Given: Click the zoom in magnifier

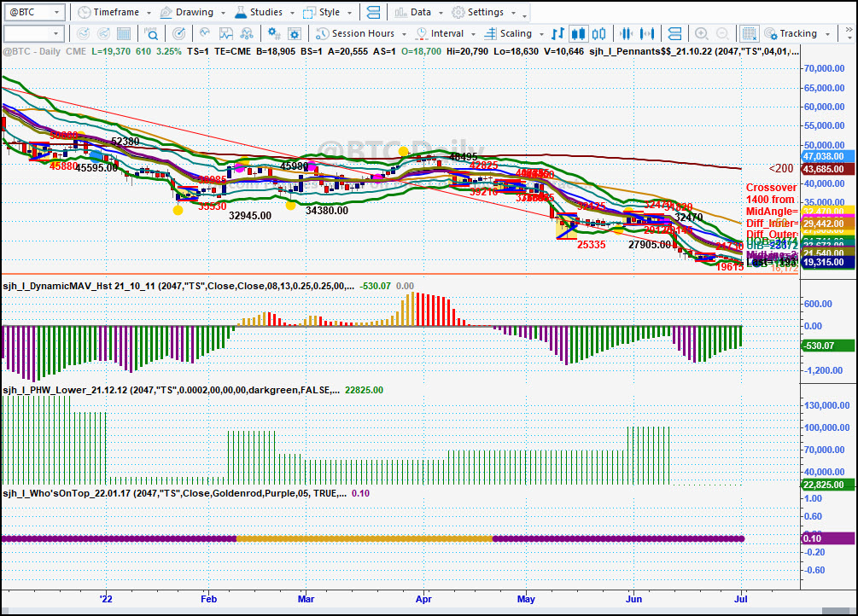Looking at the screenshot, I should click(702, 34).
